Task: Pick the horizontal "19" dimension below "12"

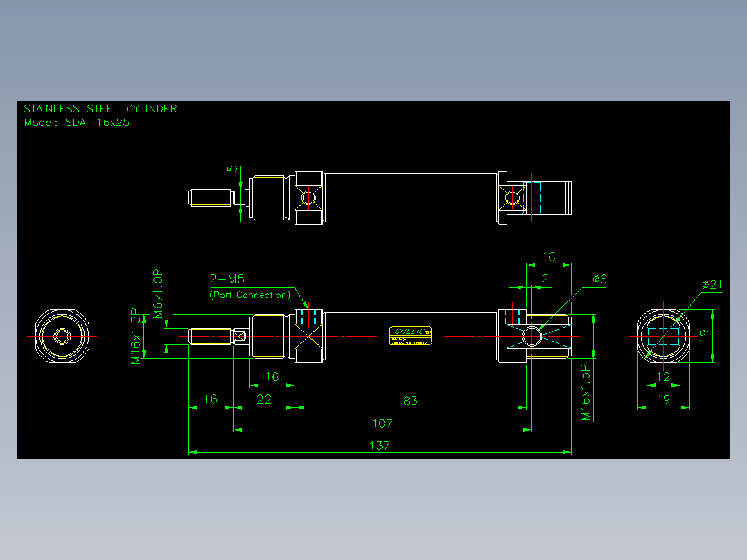Action: tap(663, 399)
